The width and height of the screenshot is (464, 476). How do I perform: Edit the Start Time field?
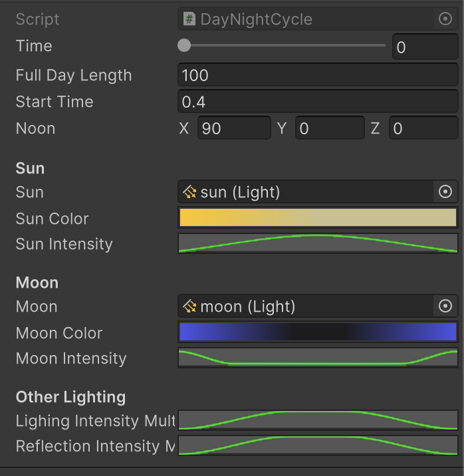pos(318,102)
